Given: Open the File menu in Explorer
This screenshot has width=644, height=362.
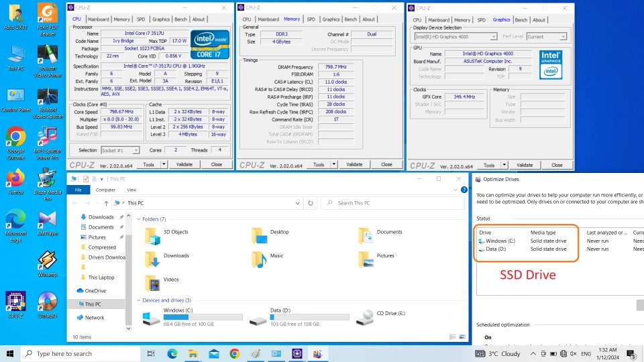Looking at the screenshot, I should tap(78, 190).
